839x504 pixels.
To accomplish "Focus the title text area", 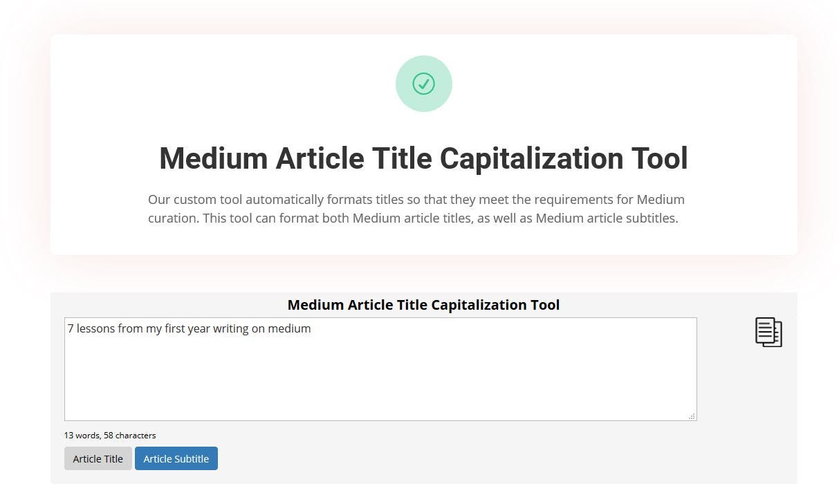I will (x=380, y=369).
